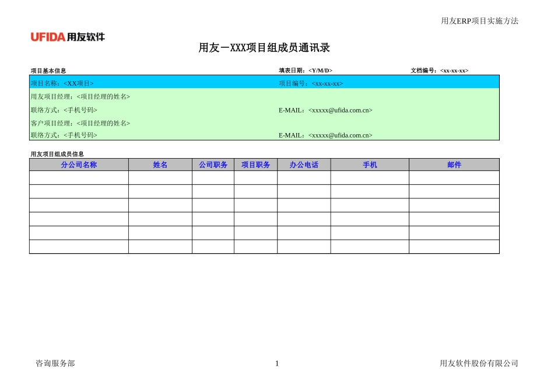554x392 pixels.
Task: Select the title 用友－XXX项目组成员通讯录
Action: (264, 48)
